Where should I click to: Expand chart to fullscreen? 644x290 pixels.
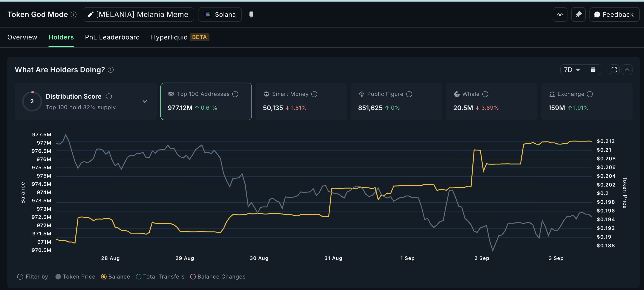pyautogui.click(x=614, y=70)
